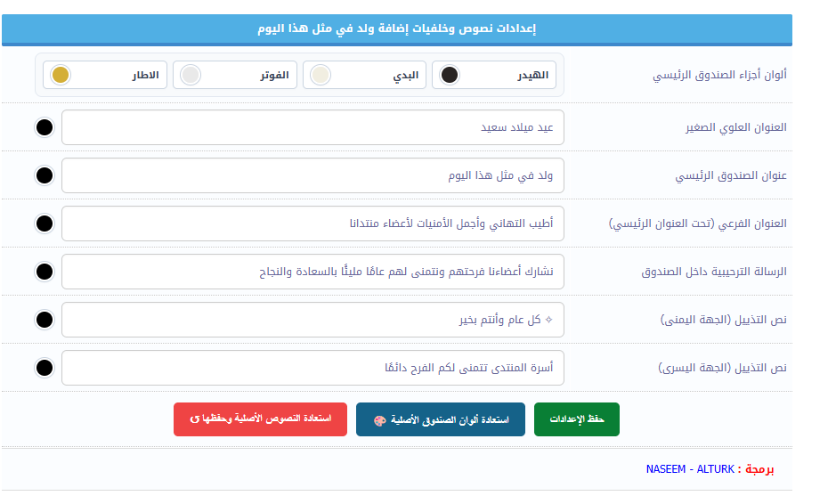The height and width of the screenshot is (504, 836).
Task: Pick text color for أسرة المنتدى footer field
Action: pyautogui.click(x=45, y=368)
